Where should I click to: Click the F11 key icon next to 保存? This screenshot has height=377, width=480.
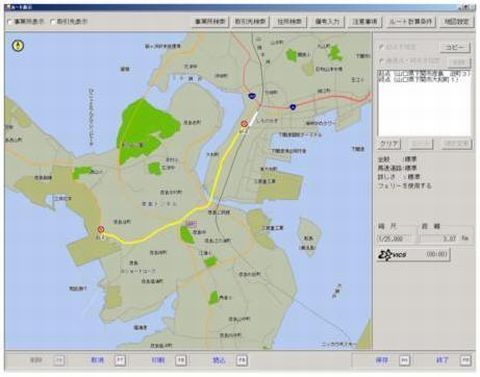[404, 360]
